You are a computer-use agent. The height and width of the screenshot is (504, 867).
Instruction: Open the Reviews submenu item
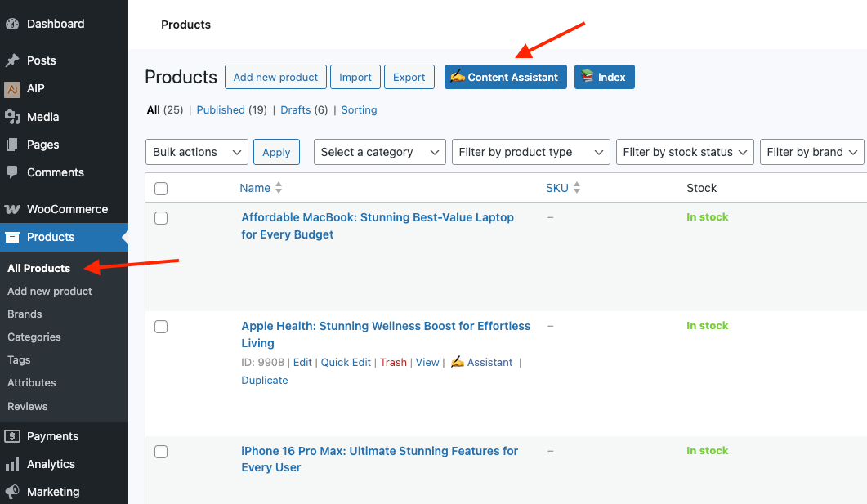(28, 406)
